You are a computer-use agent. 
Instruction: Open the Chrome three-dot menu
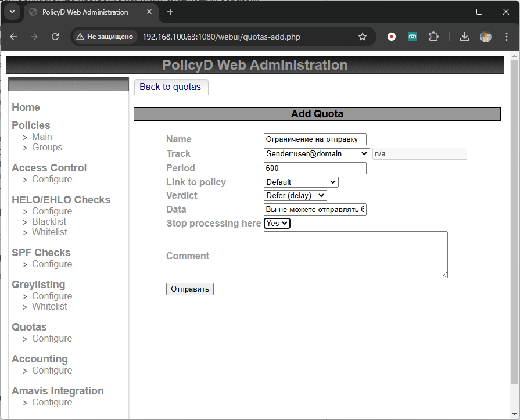(x=507, y=37)
